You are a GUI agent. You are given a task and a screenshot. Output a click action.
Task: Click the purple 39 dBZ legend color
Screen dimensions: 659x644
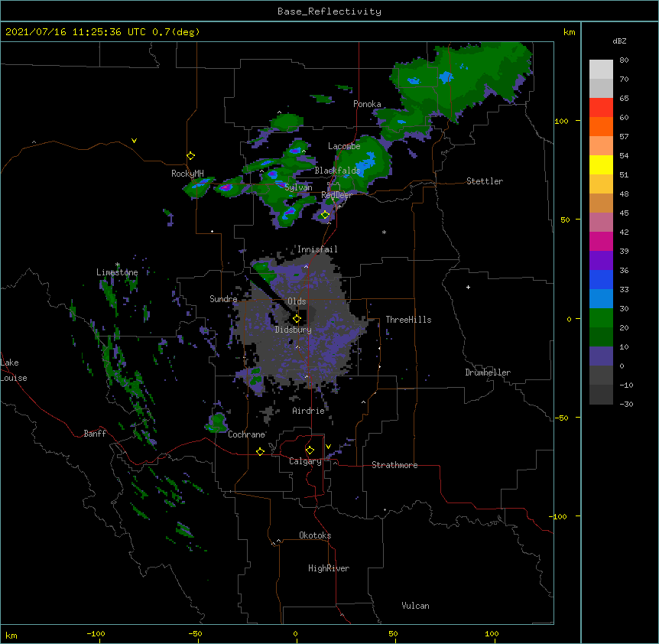pyautogui.click(x=601, y=261)
